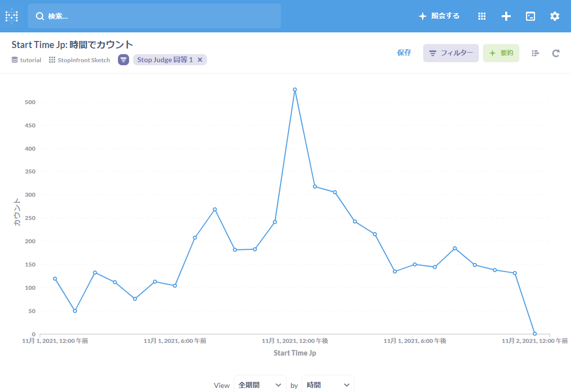The width and height of the screenshot is (571, 392).
Task: Open the browse data grid icon
Action: tap(482, 16)
